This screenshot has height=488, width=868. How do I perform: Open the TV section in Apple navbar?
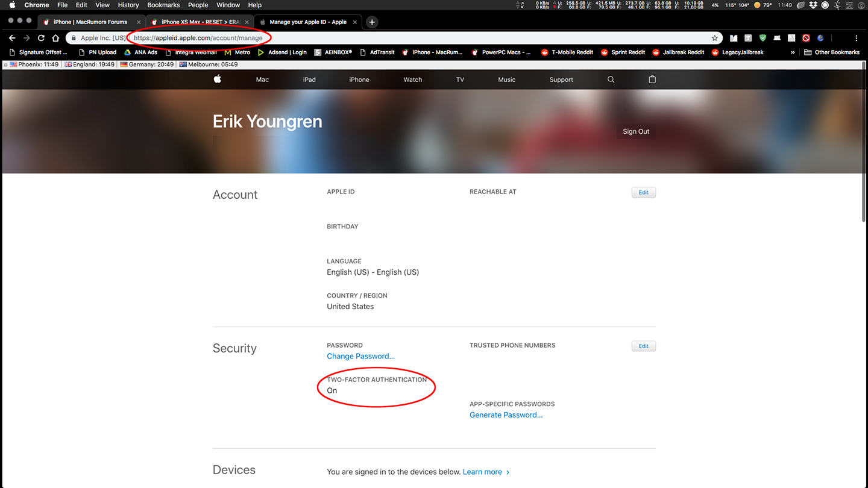tap(460, 80)
